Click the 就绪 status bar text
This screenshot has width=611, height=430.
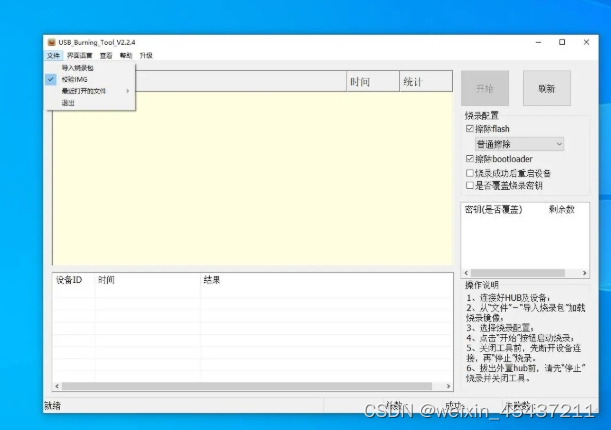52,406
